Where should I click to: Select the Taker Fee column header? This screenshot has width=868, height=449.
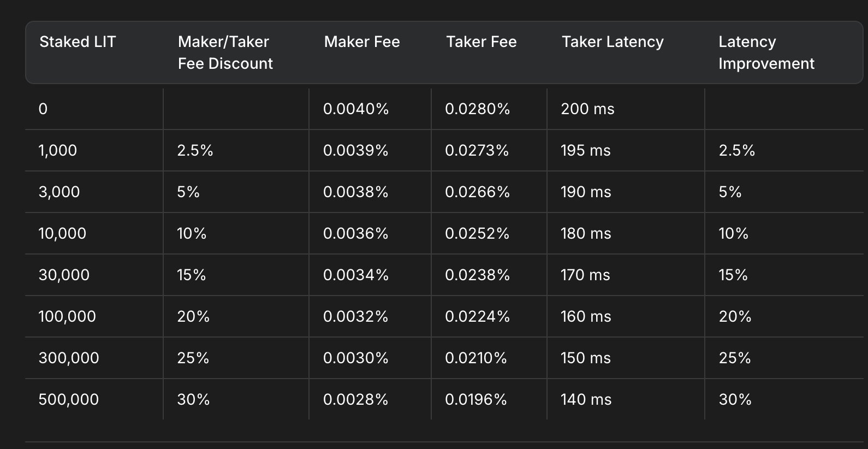pyautogui.click(x=481, y=42)
